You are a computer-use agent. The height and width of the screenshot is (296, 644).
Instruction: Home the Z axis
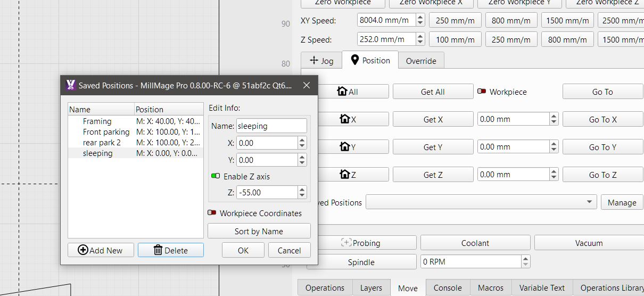coord(348,175)
